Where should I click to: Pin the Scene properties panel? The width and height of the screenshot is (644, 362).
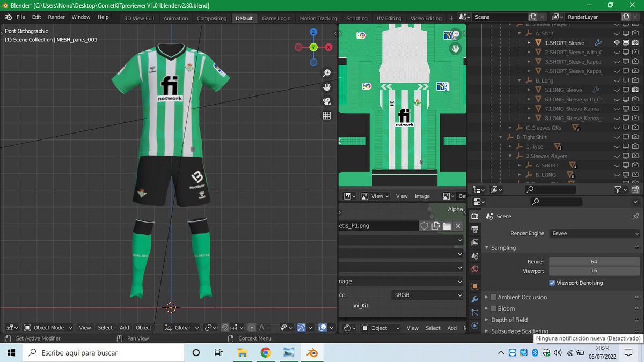636,216
